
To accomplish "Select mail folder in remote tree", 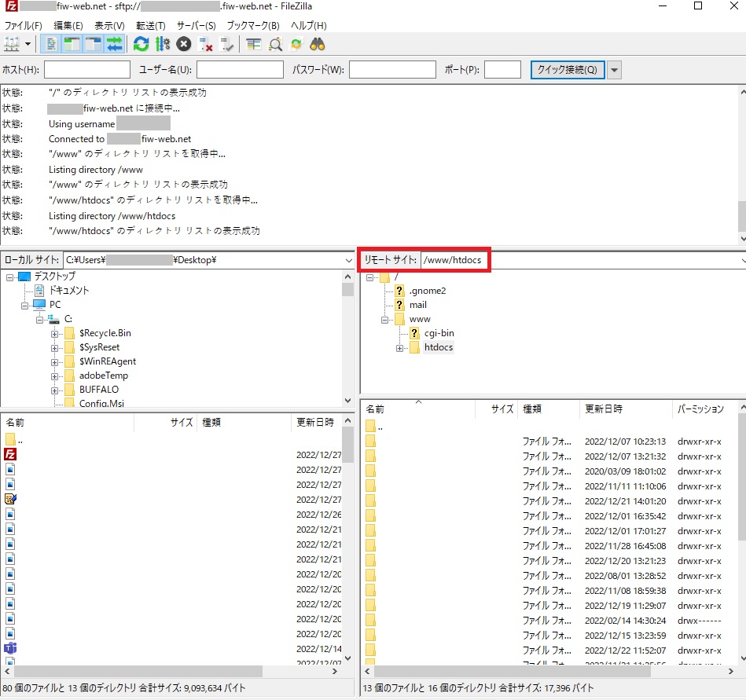I will (x=417, y=305).
